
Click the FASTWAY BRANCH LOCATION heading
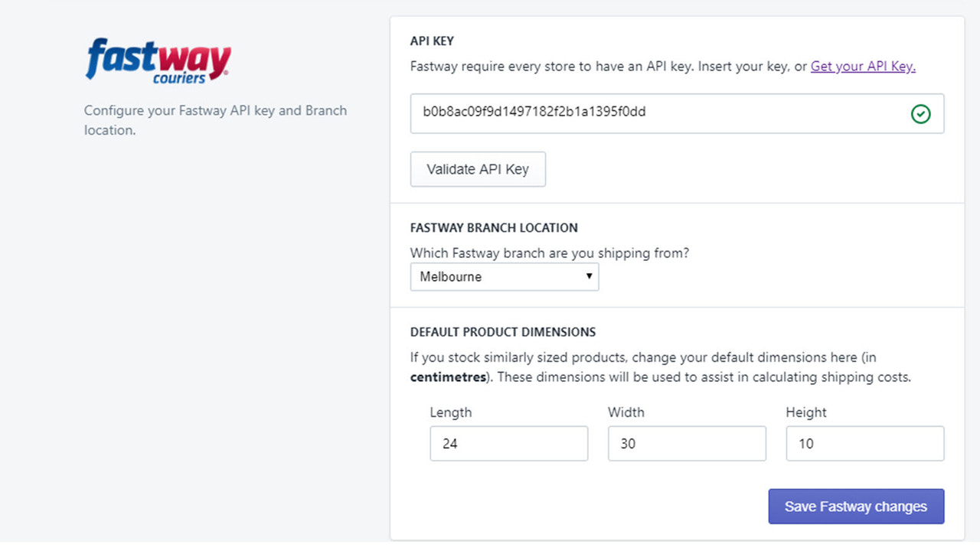point(494,227)
